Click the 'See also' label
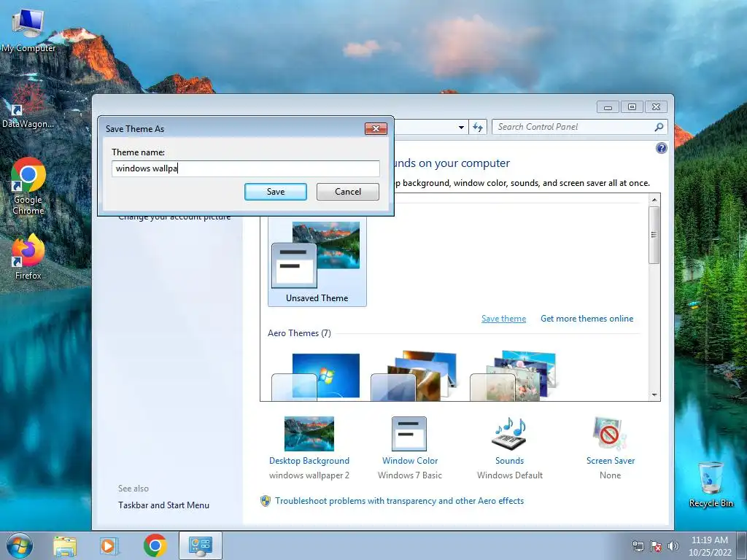747x560 pixels. [133, 489]
